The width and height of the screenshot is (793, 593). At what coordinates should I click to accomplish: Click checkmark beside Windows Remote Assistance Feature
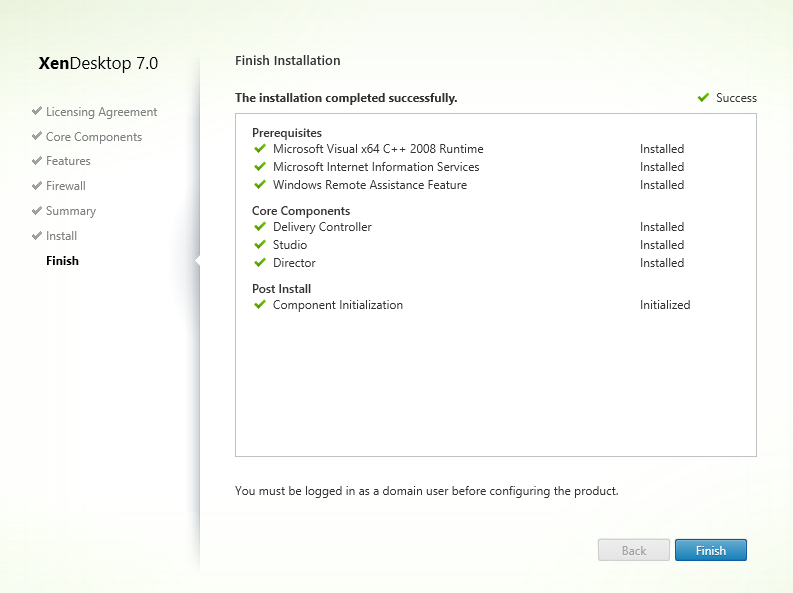click(x=260, y=185)
